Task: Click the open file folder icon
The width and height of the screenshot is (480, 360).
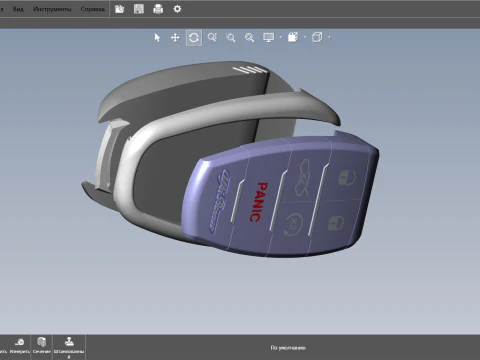Action: [119, 9]
